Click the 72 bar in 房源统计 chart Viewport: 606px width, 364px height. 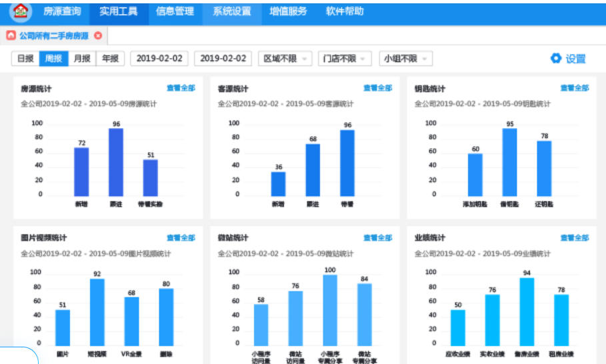click(x=81, y=172)
